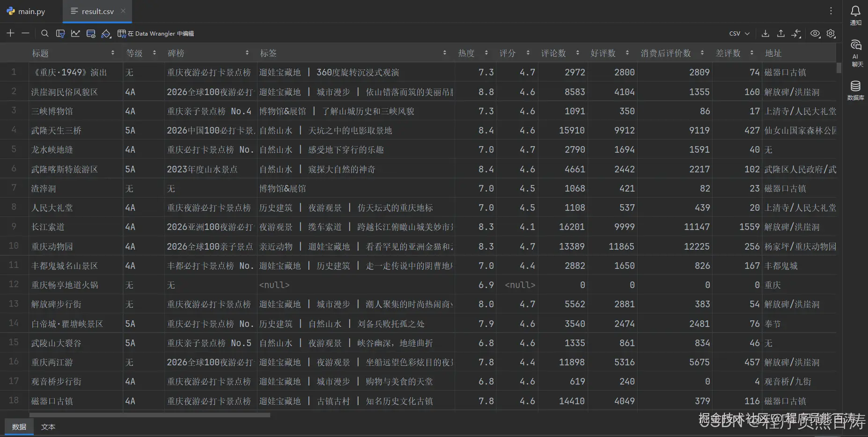Viewport: 868px width, 437px height.
Task: Open the search magnifier in table toolbar
Action: tap(45, 33)
